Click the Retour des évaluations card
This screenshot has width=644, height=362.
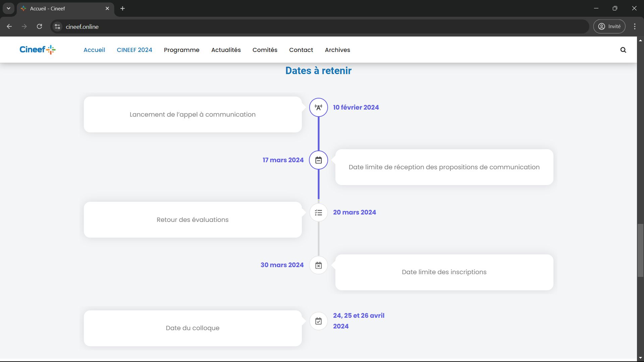click(193, 220)
